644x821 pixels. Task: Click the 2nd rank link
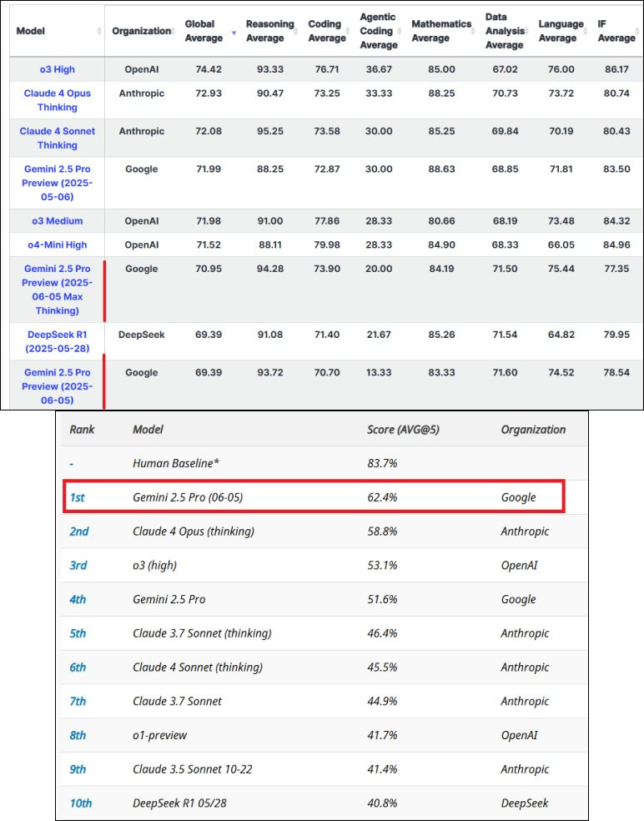[79, 531]
